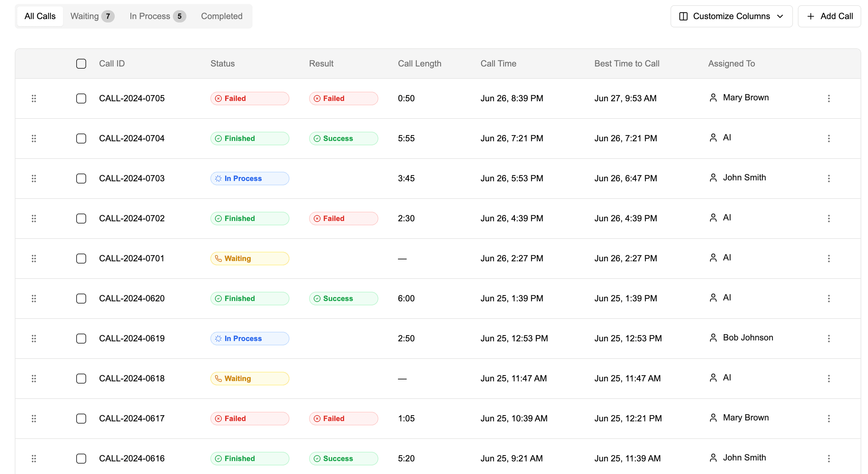Viewport: 868px width, 474px height.
Task: Click John Smith in CALL-2024-0616 row
Action: [x=744, y=458]
